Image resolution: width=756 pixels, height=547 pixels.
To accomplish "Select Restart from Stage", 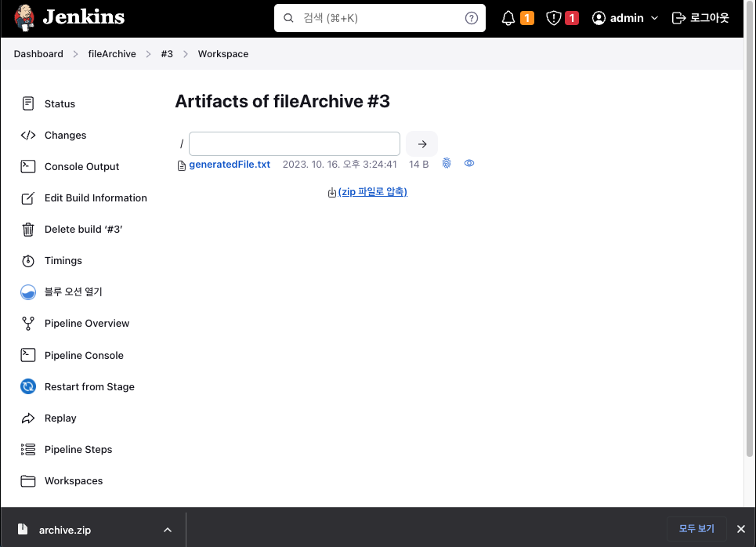I will point(89,387).
